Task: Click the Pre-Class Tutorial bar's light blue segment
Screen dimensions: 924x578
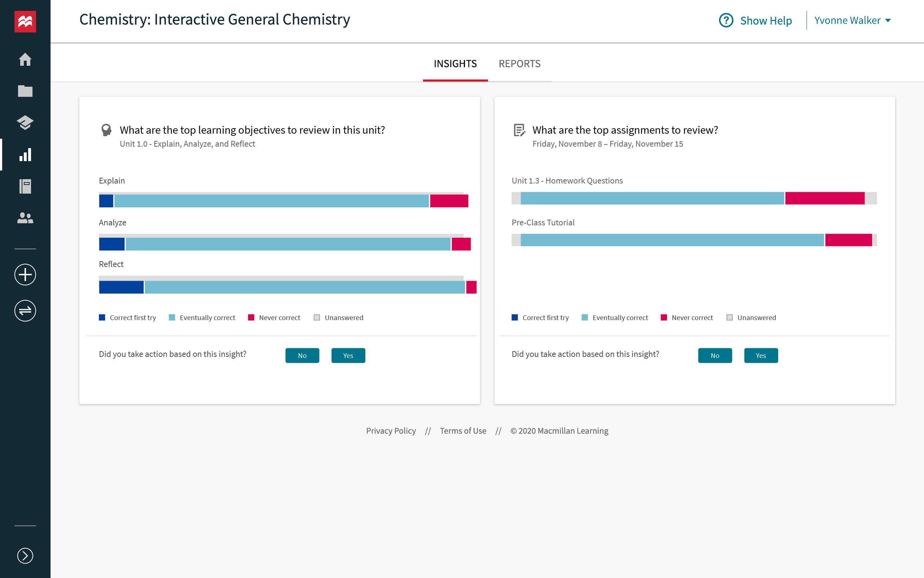Action: [672, 240]
